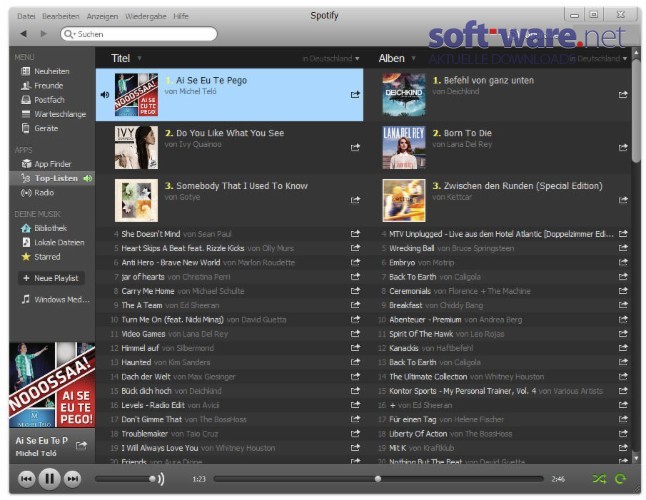This screenshot has height=500, width=646.
Task: Open the Alben dropdown arrow
Action: [413, 58]
